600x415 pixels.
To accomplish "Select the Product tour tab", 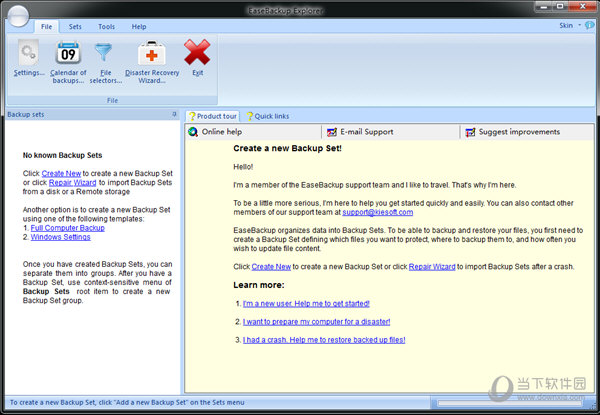I will 213,116.
